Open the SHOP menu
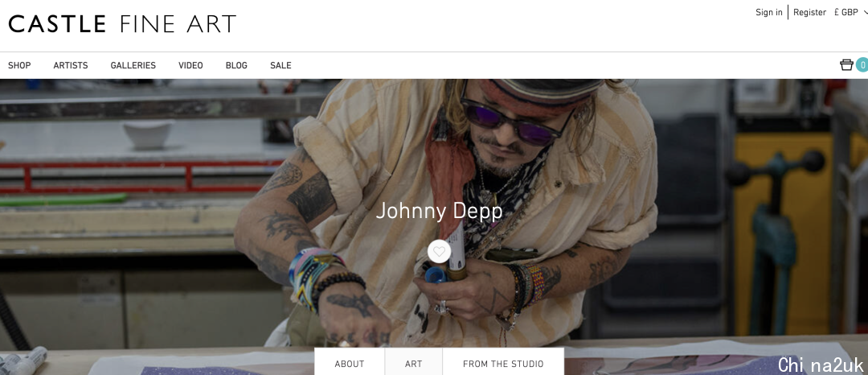This screenshot has width=868, height=375. coord(19,65)
